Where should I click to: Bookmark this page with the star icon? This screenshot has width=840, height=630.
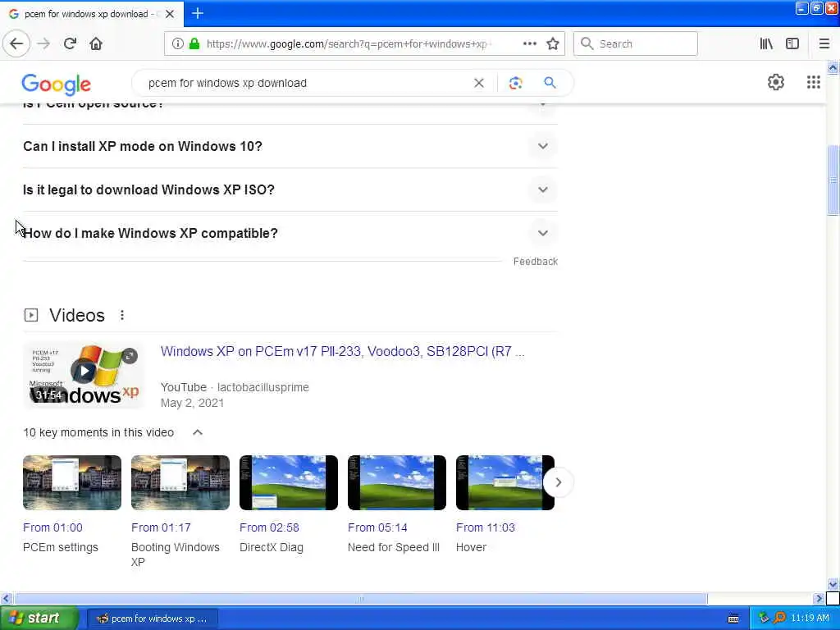point(553,43)
